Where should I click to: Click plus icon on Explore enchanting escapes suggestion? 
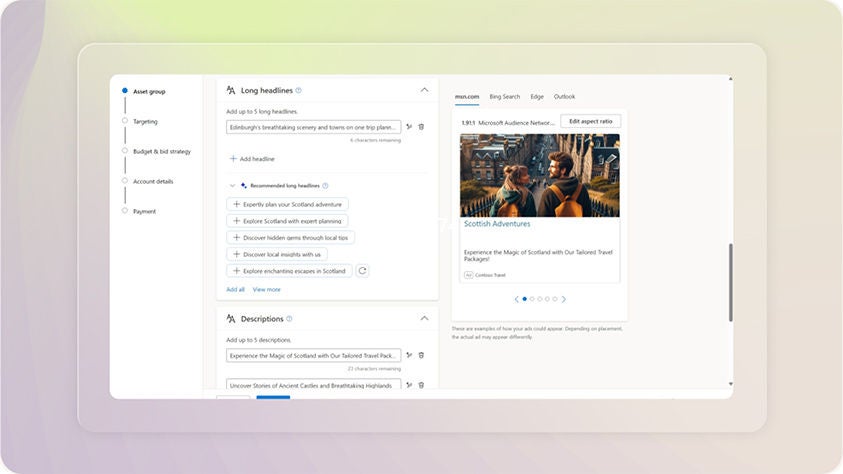pyautogui.click(x=236, y=271)
